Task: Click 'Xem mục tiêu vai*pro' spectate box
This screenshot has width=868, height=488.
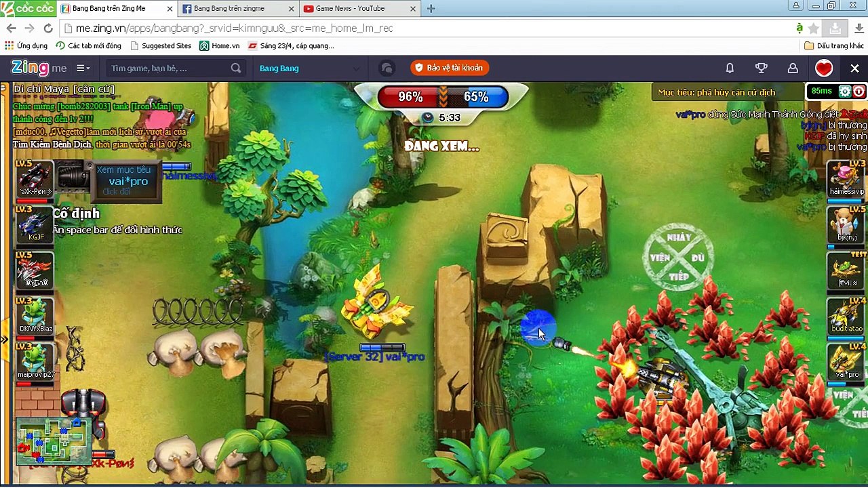Action: (127, 181)
